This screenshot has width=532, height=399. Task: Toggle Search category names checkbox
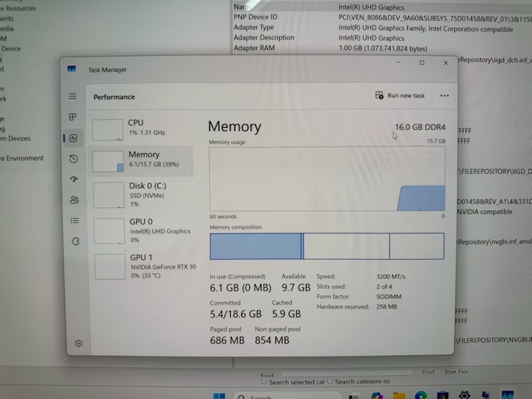330,381
